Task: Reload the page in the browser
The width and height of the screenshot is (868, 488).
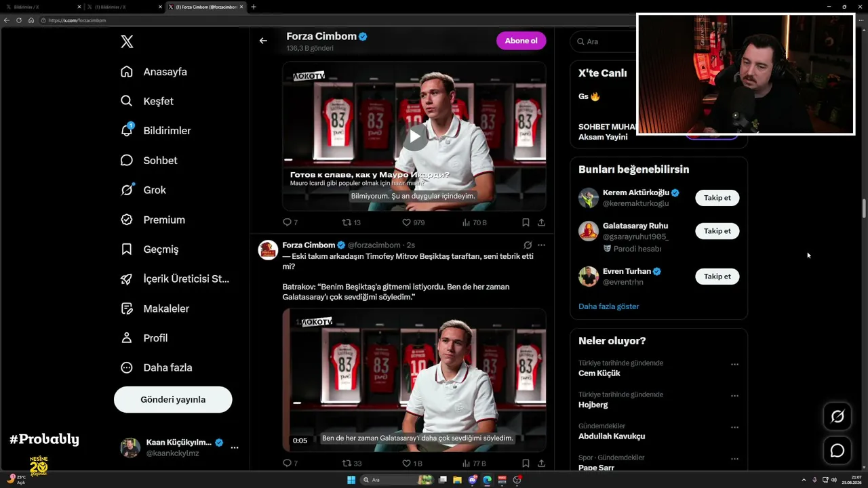Action: pyautogui.click(x=19, y=20)
